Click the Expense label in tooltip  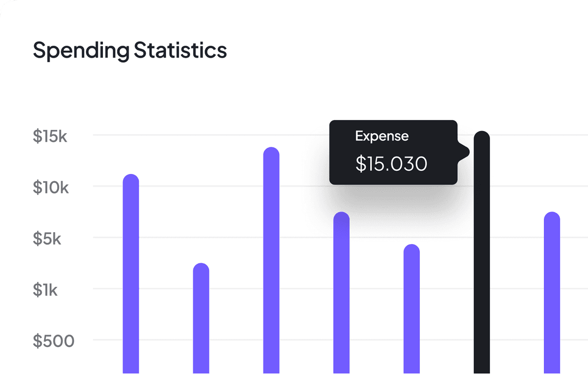pos(382,136)
